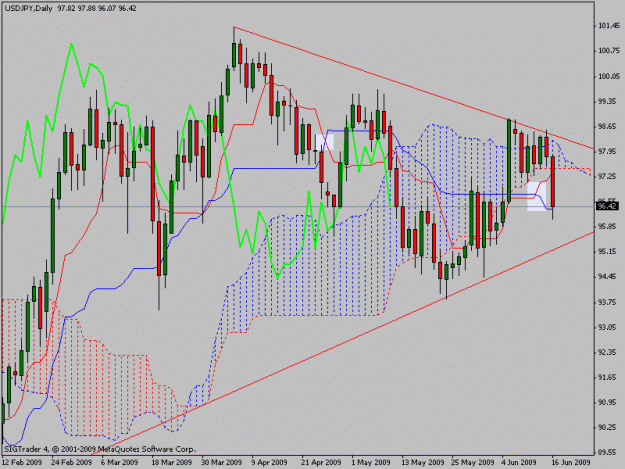Image resolution: width=625 pixels, height=469 pixels.
Task: Click the 100.05 price axis label
Action: coord(609,77)
